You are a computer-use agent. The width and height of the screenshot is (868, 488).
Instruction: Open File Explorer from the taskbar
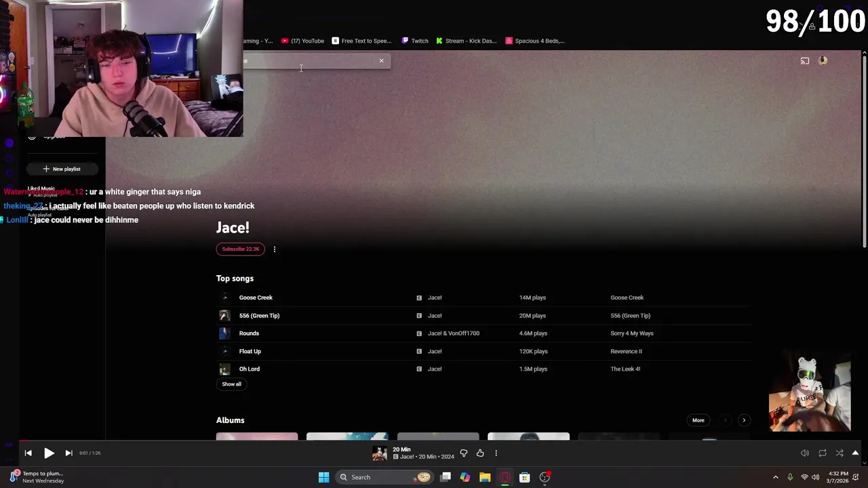[x=485, y=477]
